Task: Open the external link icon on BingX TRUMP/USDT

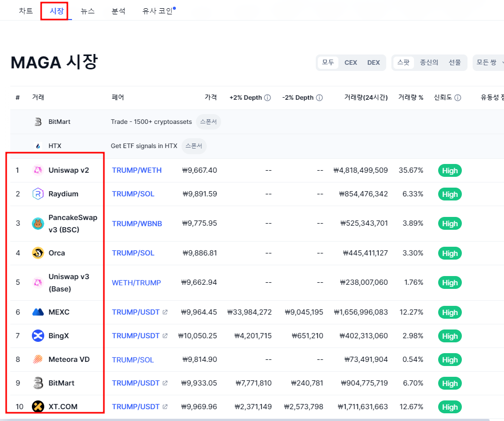Action: tap(165, 336)
